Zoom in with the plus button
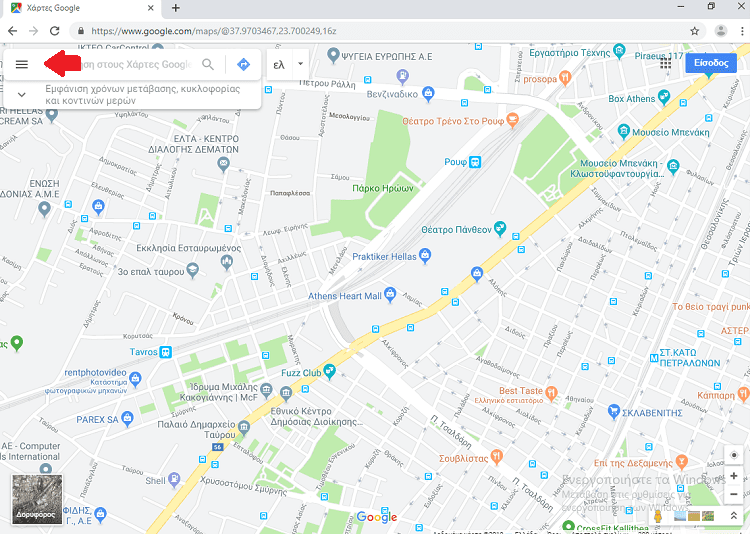750x534 pixels. pyautogui.click(x=734, y=476)
